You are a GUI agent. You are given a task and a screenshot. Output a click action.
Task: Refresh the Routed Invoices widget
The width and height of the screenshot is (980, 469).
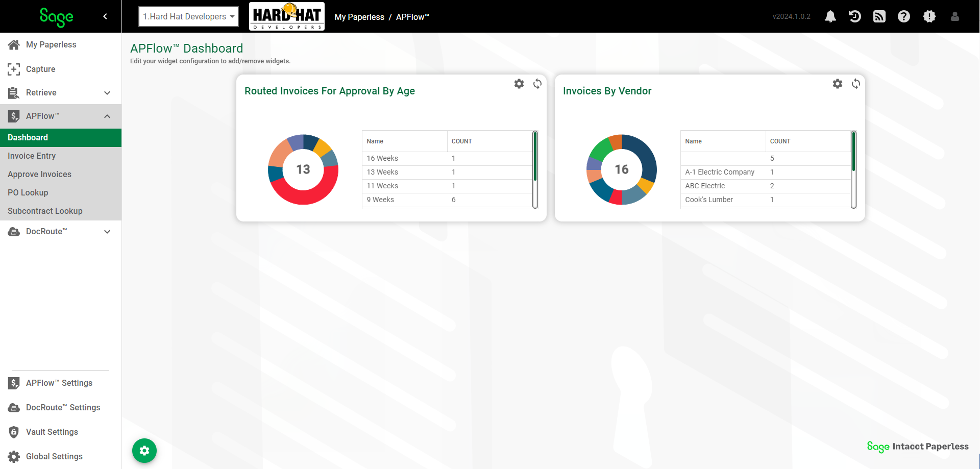537,84
